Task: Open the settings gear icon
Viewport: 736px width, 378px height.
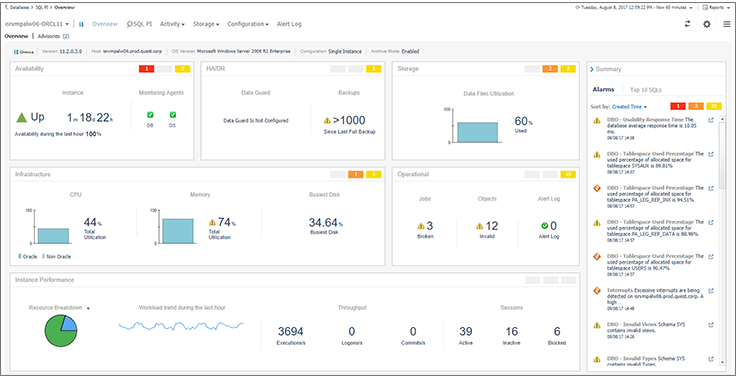Action: [706, 24]
